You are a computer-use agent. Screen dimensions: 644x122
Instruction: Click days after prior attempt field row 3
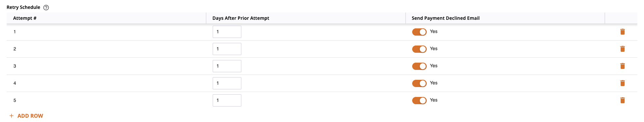click(227, 66)
